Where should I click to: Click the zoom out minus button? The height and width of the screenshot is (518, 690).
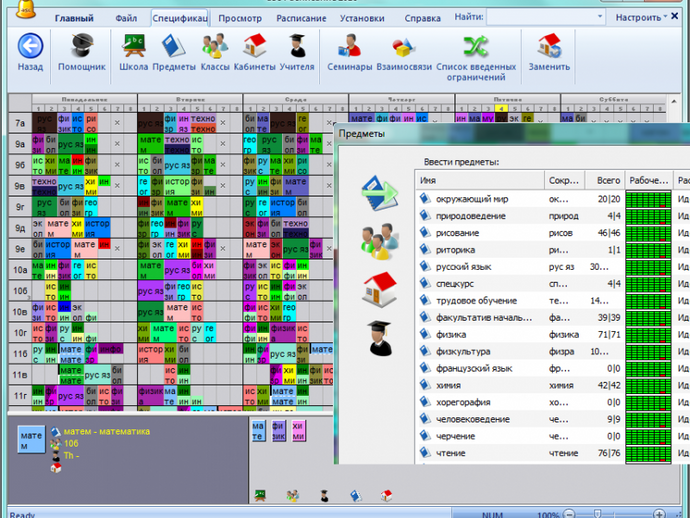[x=569, y=514]
